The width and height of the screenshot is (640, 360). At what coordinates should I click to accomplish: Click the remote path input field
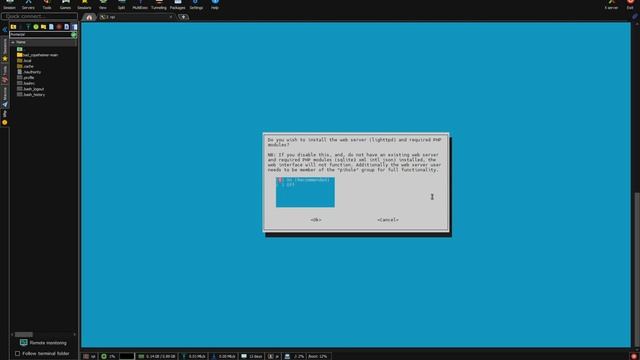click(x=40, y=35)
